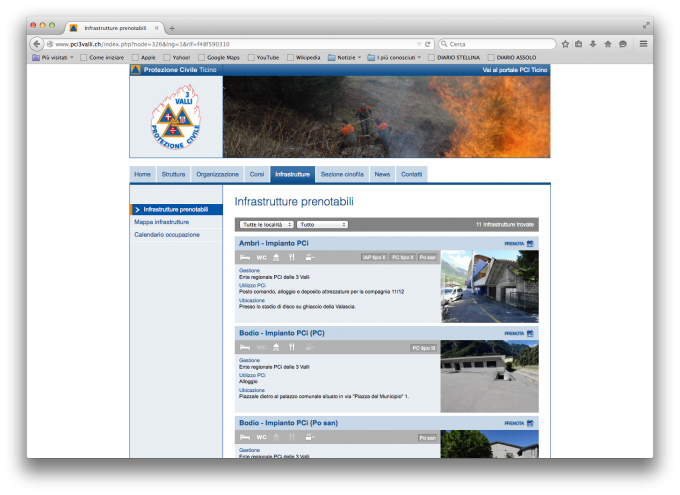Open the Contatti navigation tab
Screen dimensions: 680x495
point(412,174)
